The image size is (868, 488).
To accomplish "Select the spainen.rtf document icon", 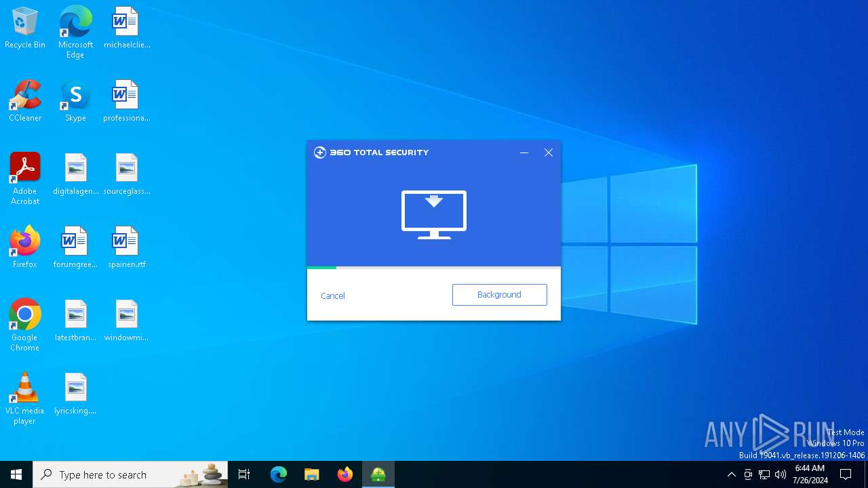I will click(x=127, y=247).
